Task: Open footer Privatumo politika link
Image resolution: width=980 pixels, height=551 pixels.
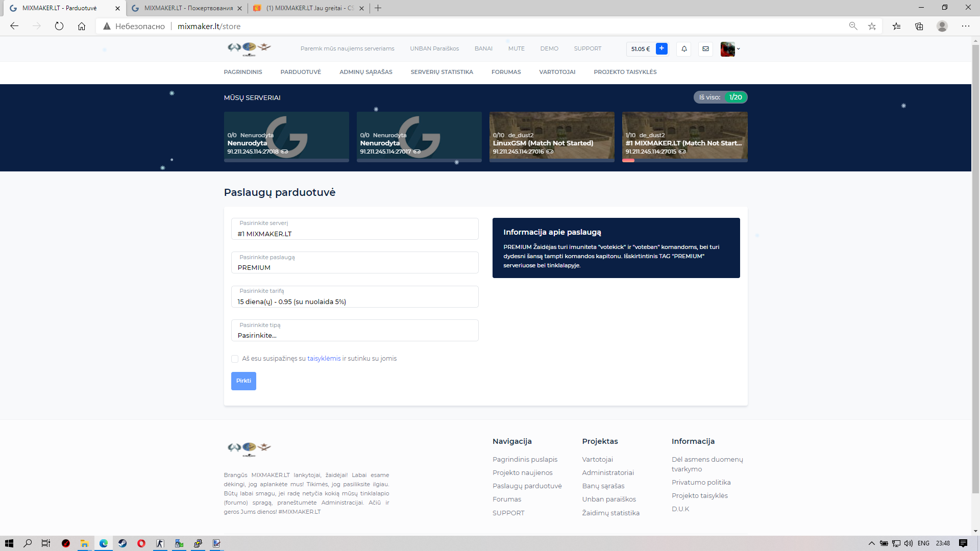Action: click(701, 483)
